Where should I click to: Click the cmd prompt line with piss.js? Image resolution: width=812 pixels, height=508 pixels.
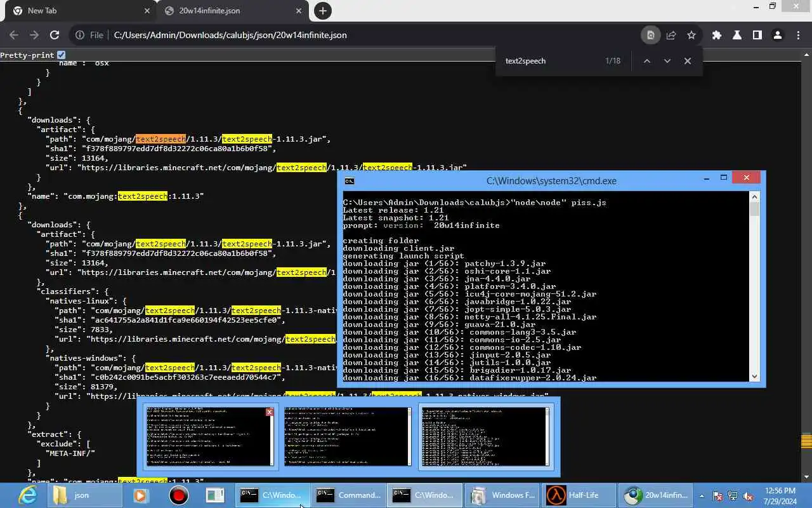(x=475, y=203)
